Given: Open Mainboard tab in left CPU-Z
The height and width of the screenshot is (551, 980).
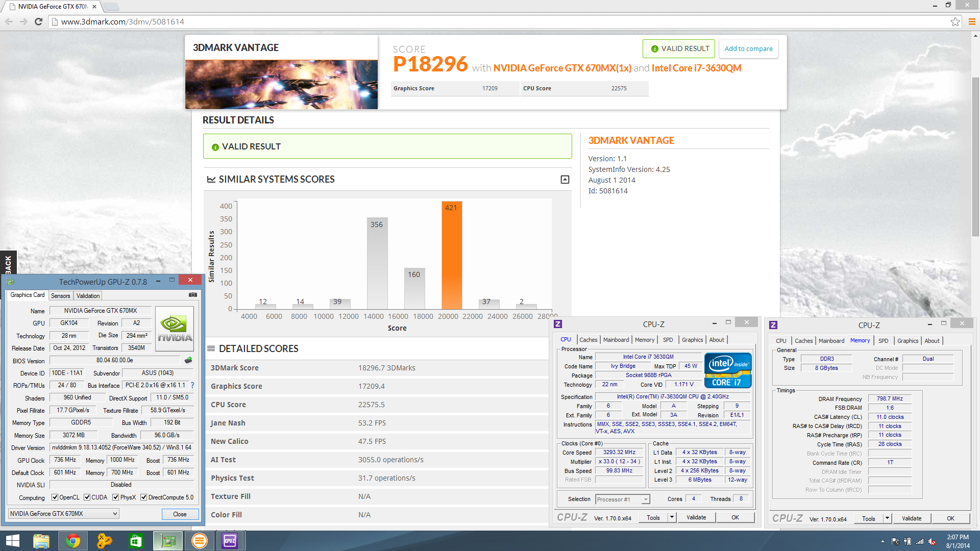Looking at the screenshot, I should [616, 340].
